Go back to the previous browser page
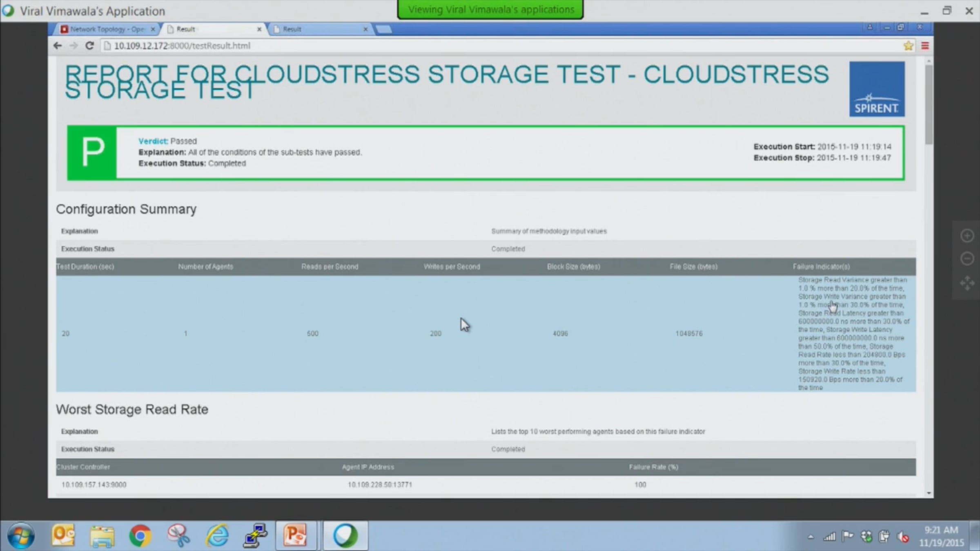The height and width of the screenshot is (551, 980). point(58,46)
